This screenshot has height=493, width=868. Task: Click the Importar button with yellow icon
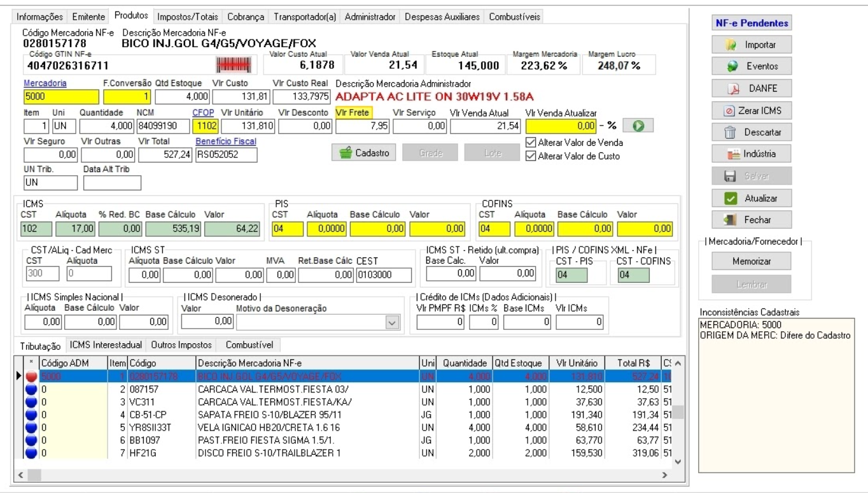tap(751, 45)
